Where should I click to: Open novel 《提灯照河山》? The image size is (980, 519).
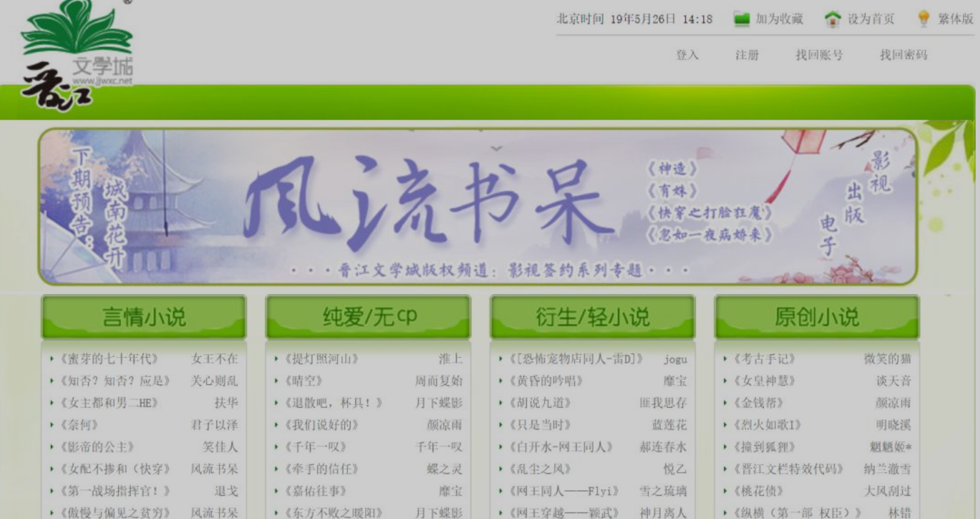[321, 359]
